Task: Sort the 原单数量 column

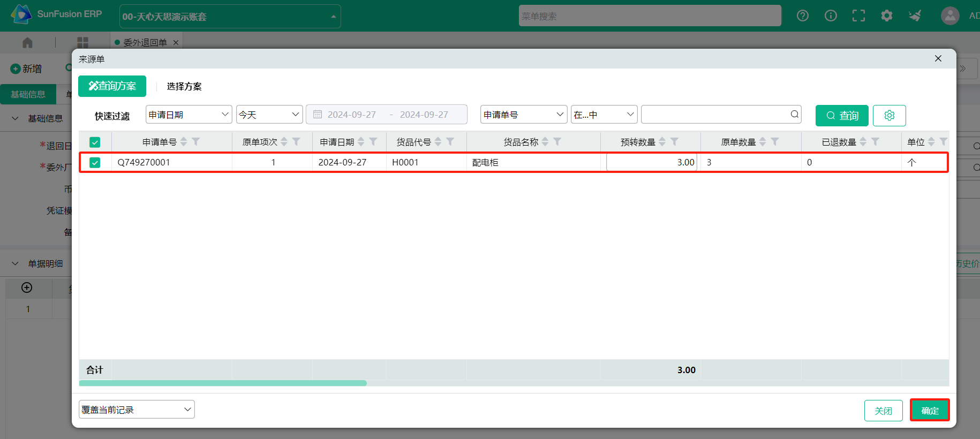Action: 763,141
